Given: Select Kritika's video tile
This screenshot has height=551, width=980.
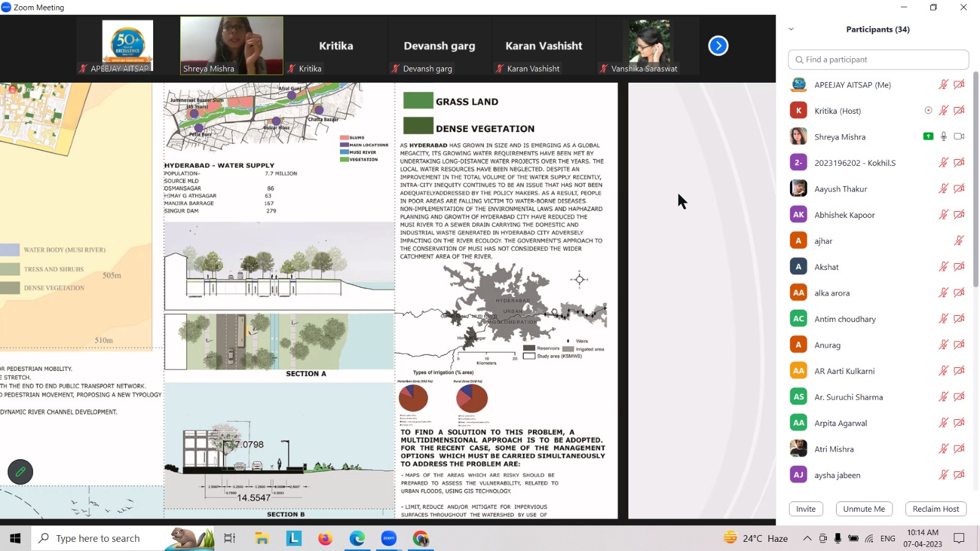Looking at the screenshot, I should [x=336, y=45].
